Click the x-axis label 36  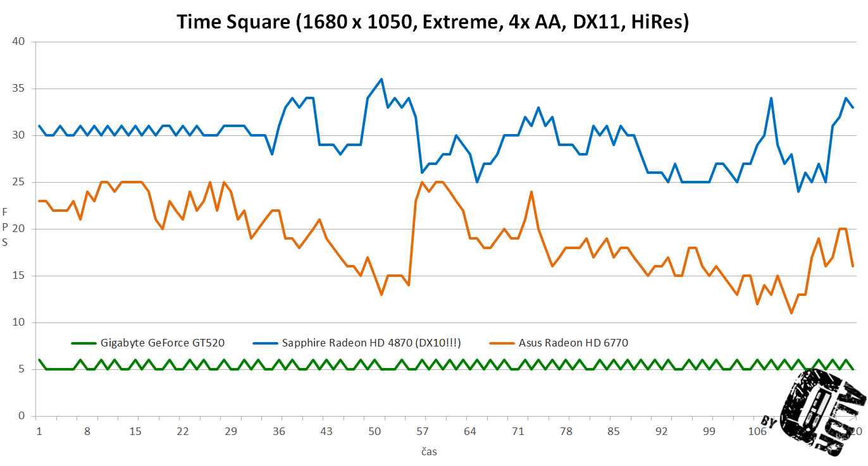point(279,431)
